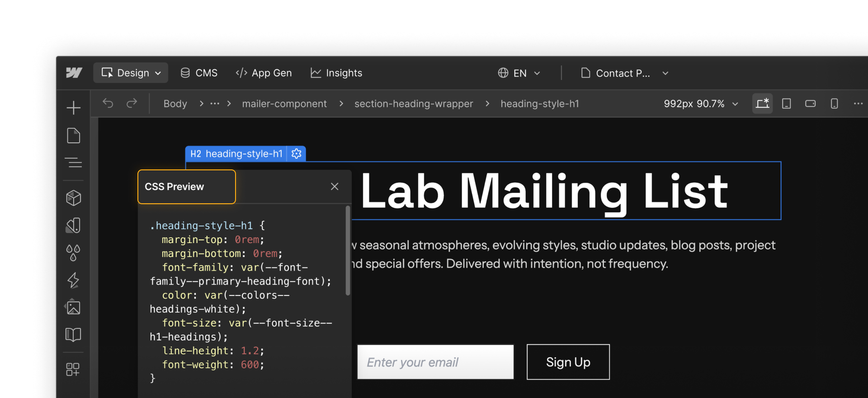Click the font-weight: 600 line
Screen dimensions: 868x398
[x=213, y=365]
